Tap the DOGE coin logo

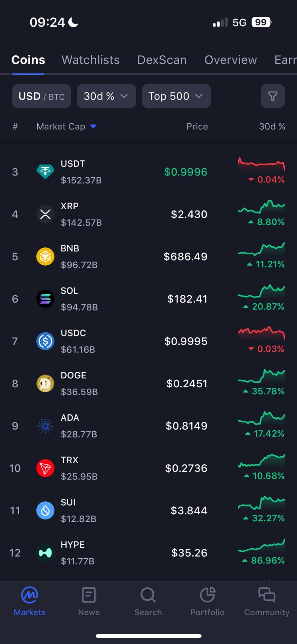(x=45, y=384)
